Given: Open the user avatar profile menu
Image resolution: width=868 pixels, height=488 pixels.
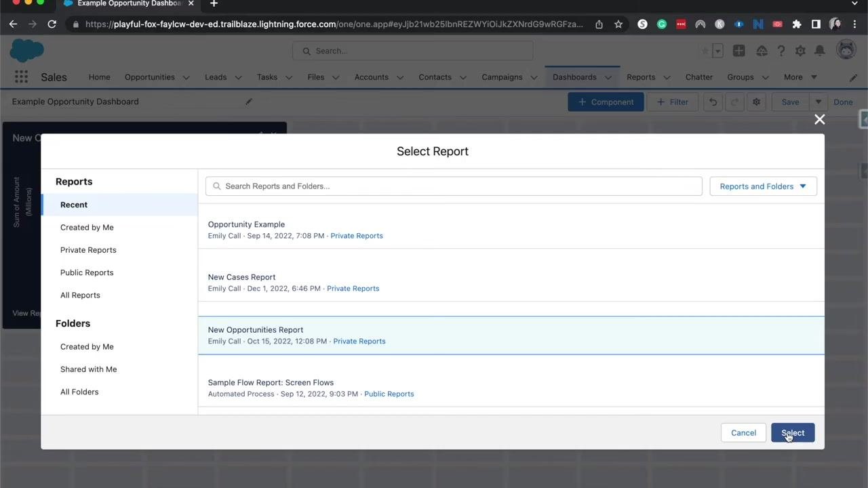Looking at the screenshot, I should pos(846,50).
